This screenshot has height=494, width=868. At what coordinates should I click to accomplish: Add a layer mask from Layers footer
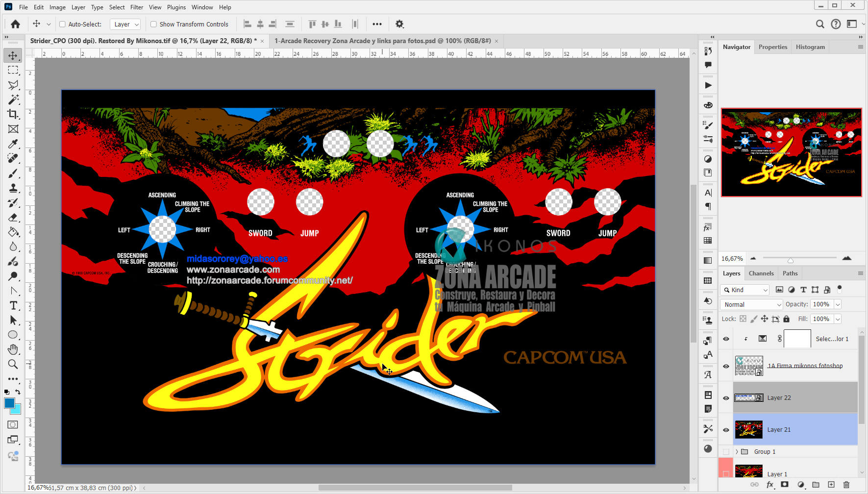(x=785, y=485)
